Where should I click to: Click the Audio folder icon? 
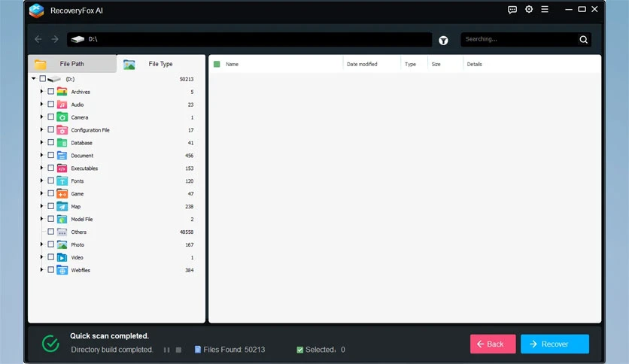tap(62, 105)
